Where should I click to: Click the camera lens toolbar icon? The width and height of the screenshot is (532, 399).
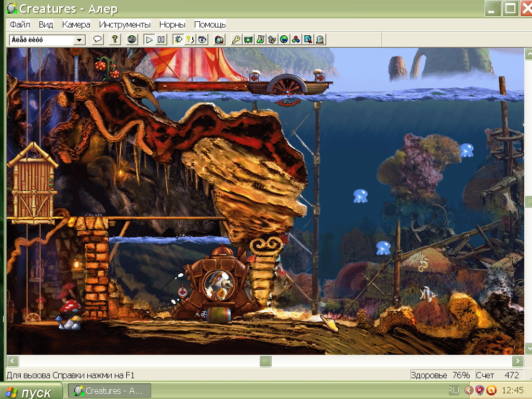(219, 39)
